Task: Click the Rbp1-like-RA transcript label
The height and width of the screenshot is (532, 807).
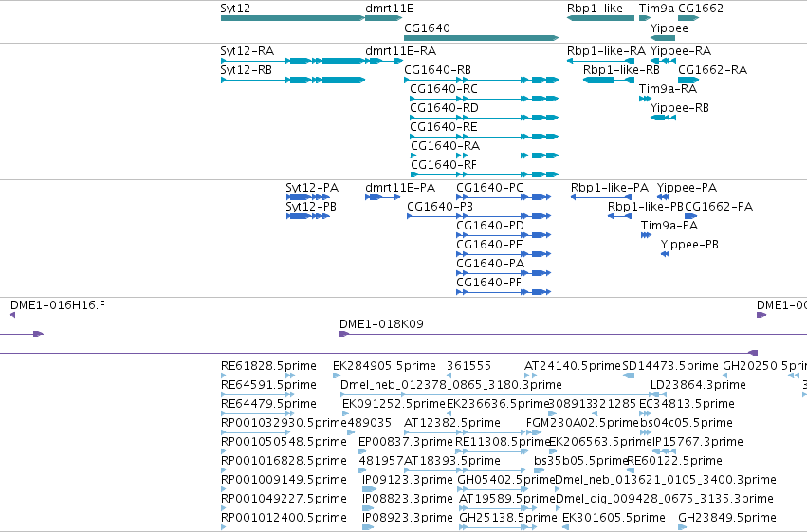Action: (606, 51)
